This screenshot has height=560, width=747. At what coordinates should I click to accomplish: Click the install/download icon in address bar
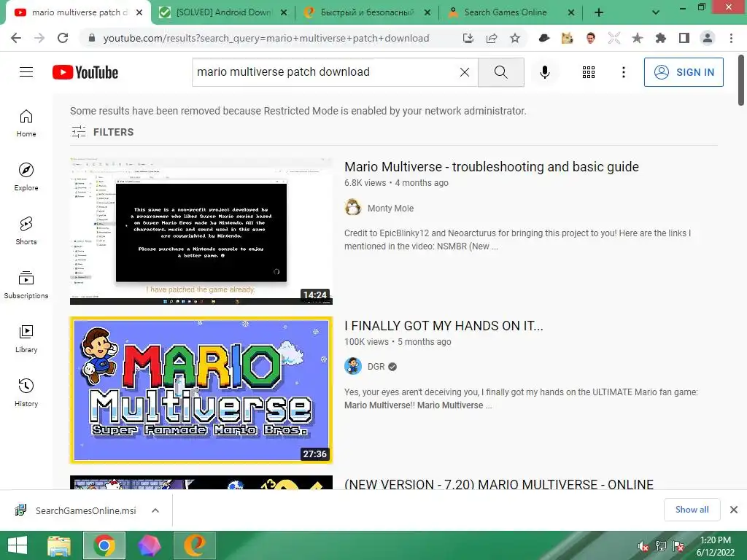coord(468,38)
